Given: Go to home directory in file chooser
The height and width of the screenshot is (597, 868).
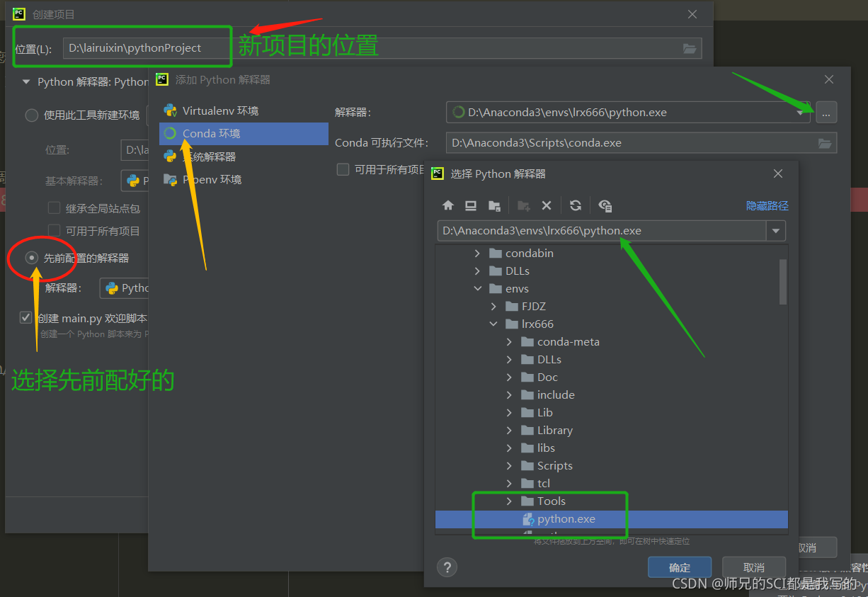Looking at the screenshot, I should click(447, 205).
